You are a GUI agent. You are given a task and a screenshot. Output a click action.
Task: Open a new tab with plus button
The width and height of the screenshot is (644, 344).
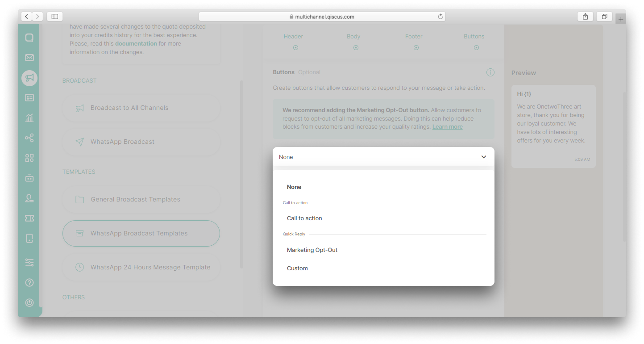pos(621,19)
